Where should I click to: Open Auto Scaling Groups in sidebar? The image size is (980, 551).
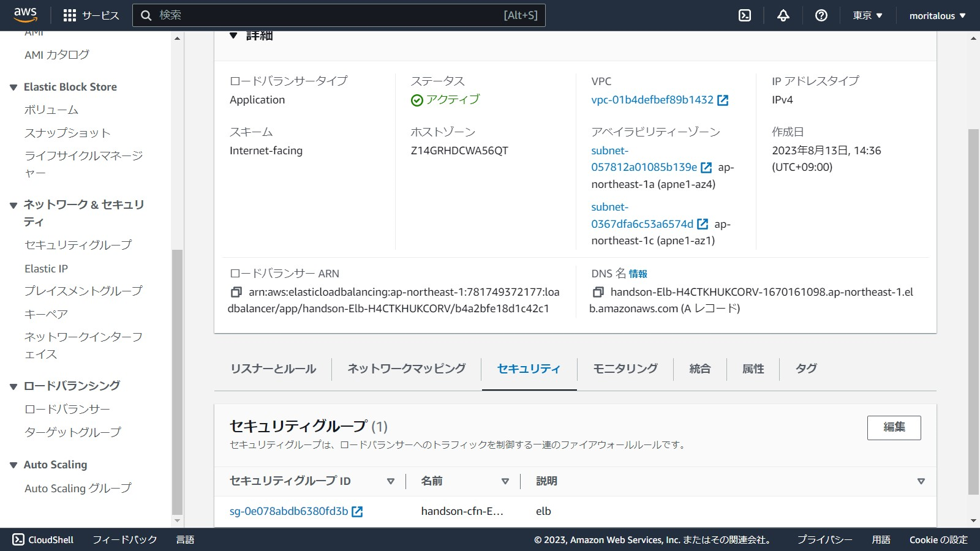[78, 489]
